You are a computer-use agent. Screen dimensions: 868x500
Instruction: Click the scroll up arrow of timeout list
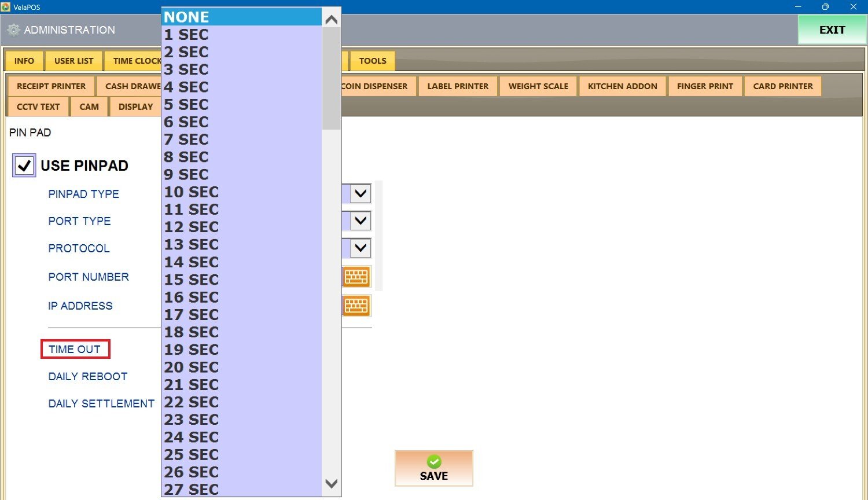pos(332,20)
